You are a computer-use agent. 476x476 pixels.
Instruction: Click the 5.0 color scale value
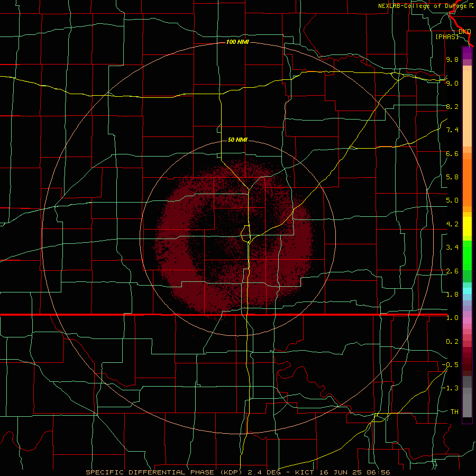coord(452,200)
